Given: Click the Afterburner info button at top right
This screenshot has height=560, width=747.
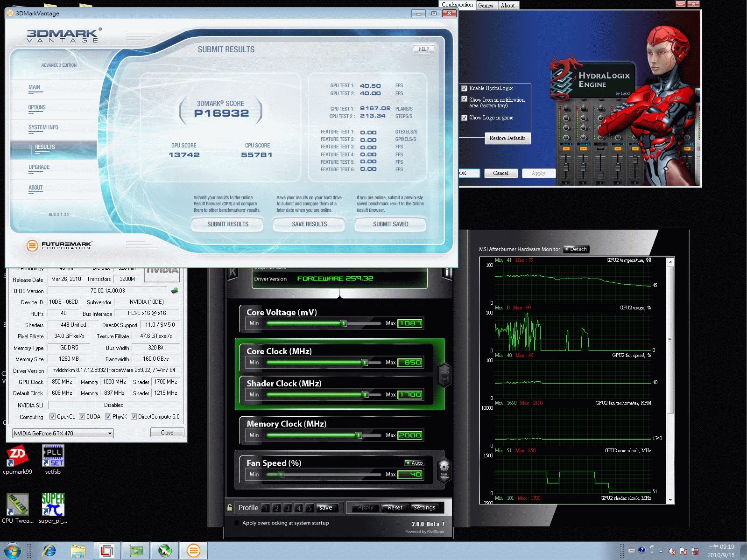Looking at the screenshot, I should pos(447,273).
